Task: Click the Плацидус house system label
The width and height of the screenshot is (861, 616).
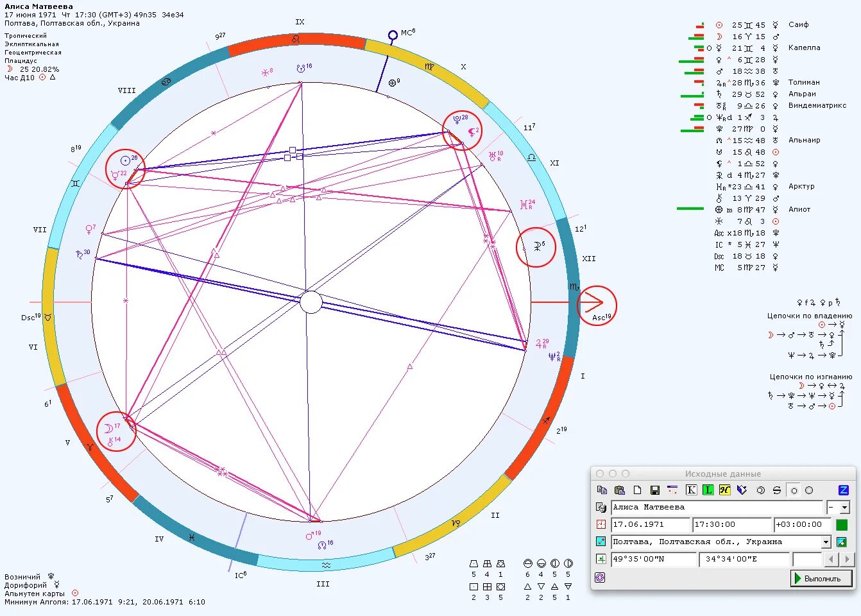Action: (21, 61)
